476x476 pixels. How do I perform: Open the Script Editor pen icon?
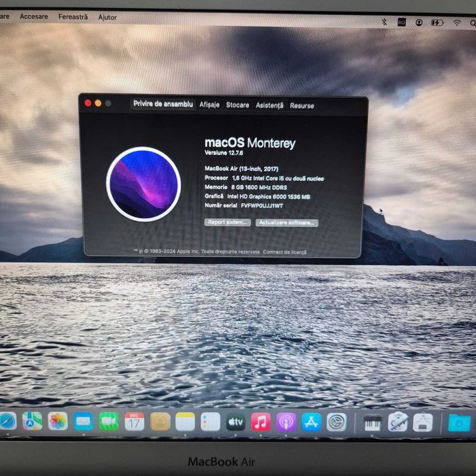(x=398, y=422)
